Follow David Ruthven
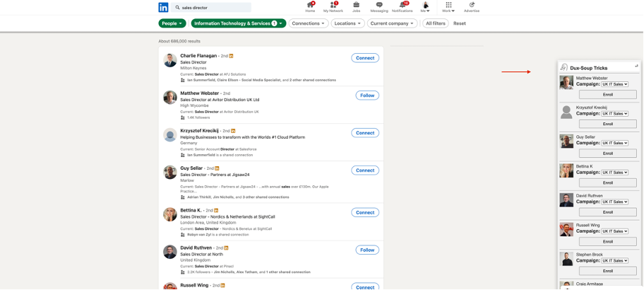 (x=367, y=250)
